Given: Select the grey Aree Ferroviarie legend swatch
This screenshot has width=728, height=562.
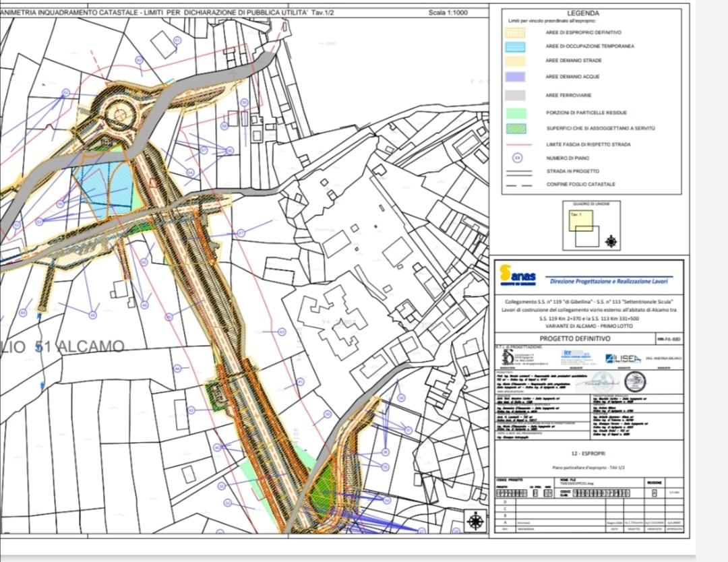Looking at the screenshot, I should click(x=516, y=95).
